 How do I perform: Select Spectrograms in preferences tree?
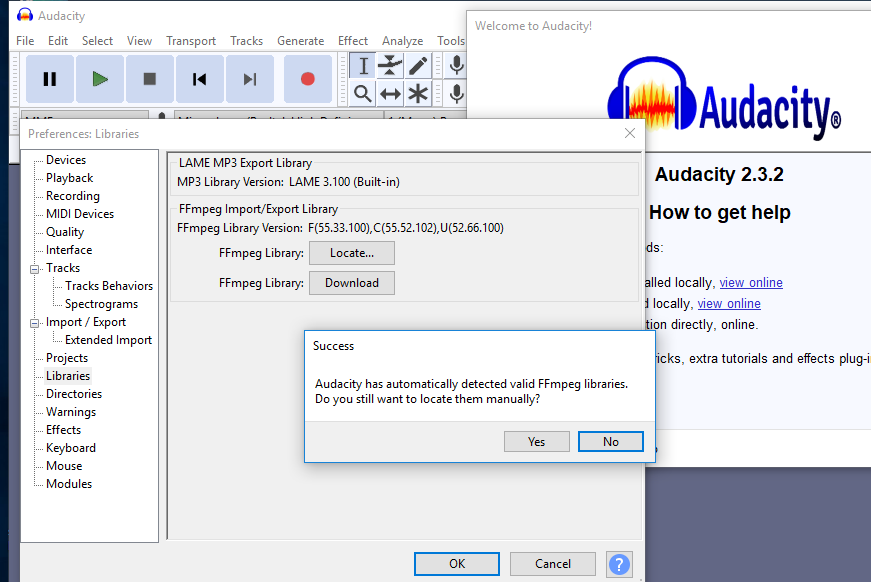click(x=101, y=304)
